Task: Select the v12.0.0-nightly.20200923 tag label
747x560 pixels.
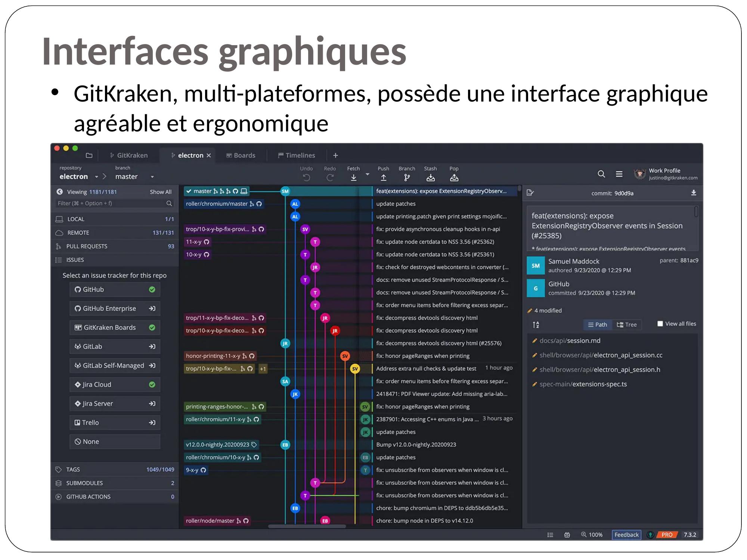Action: tap(221, 445)
